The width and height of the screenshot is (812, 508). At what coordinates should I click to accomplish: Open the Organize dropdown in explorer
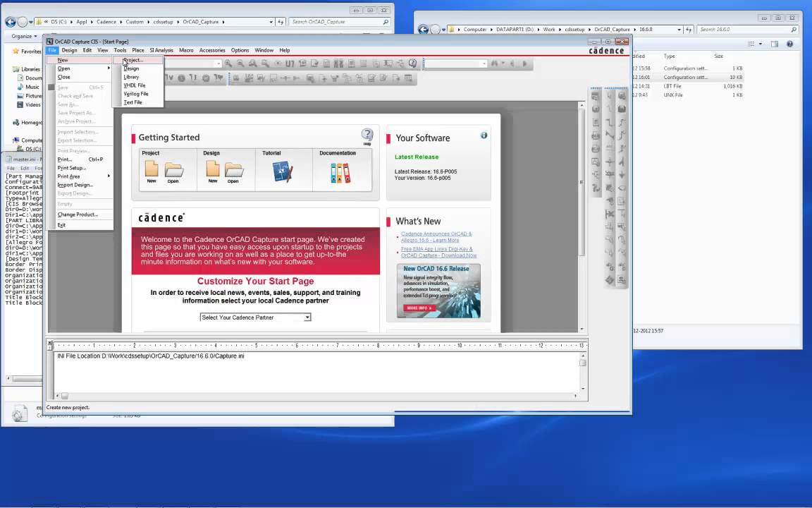point(24,36)
